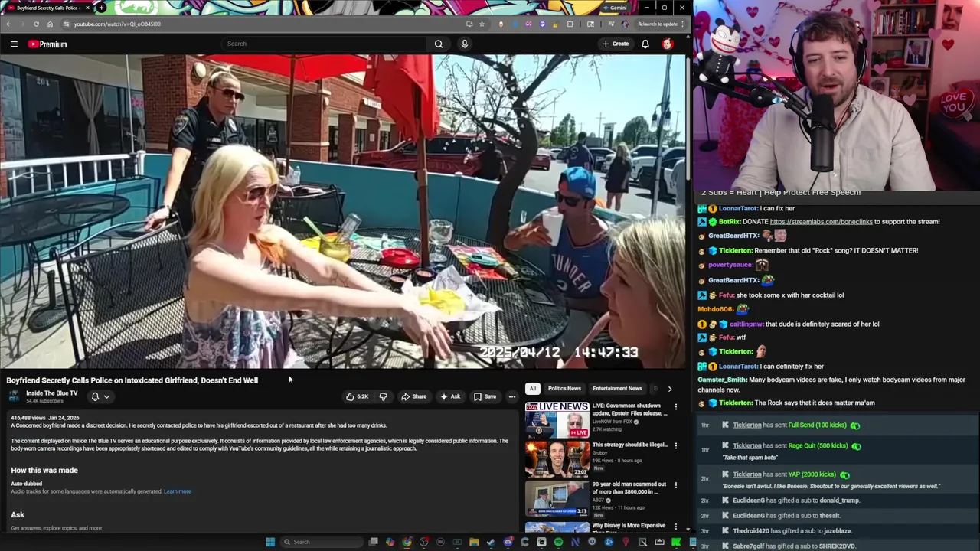Screen dimensions: 980x551
Task: Open File Explorer from taskbar
Action: pos(474,542)
